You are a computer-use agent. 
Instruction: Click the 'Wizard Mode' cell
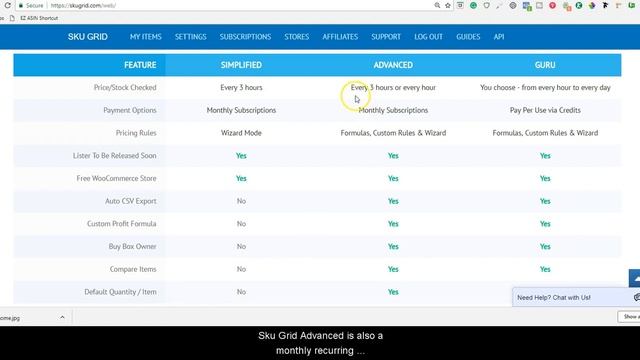[x=241, y=133]
